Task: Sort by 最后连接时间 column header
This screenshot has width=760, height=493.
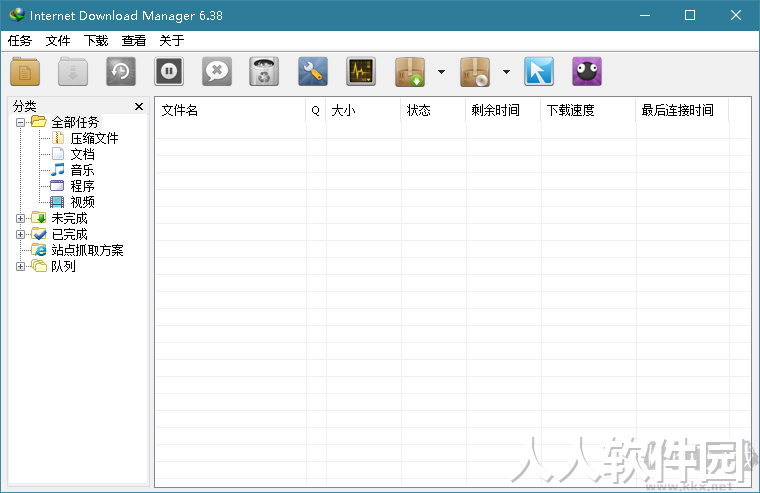Action: click(682, 111)
